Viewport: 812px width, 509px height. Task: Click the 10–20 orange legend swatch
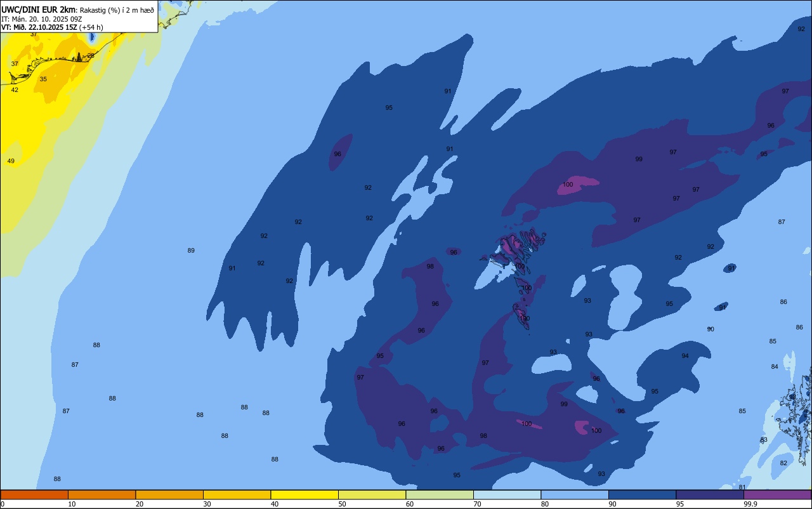pos(101,494)
